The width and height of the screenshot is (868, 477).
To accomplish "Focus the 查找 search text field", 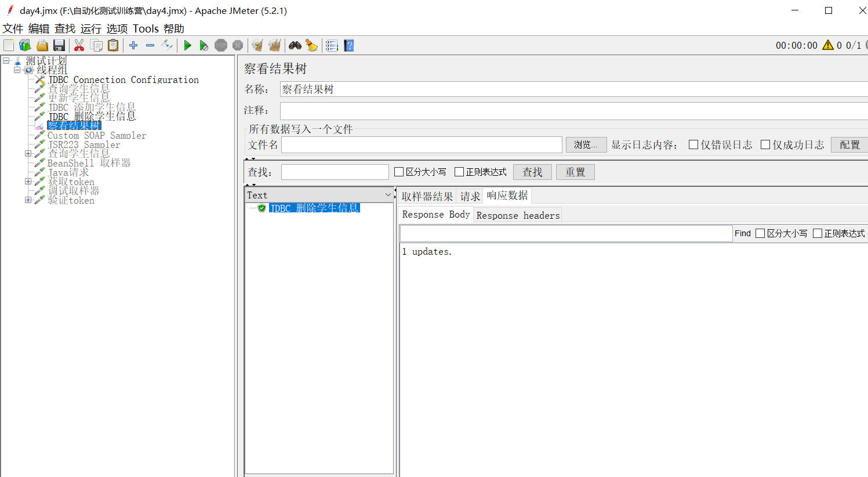I will 335,172.
